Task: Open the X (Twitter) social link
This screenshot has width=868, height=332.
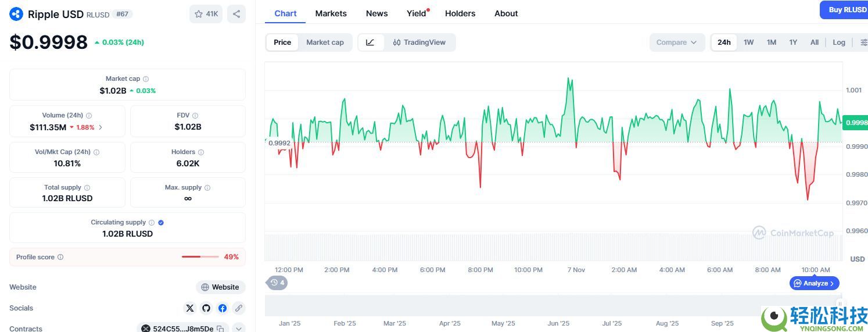Action: tap(190, 308)
